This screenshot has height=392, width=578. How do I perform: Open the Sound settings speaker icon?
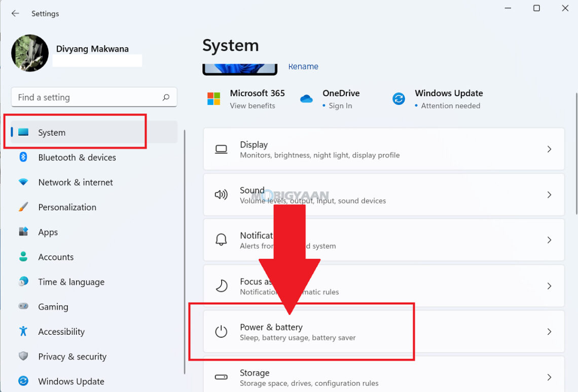(221, 194)
